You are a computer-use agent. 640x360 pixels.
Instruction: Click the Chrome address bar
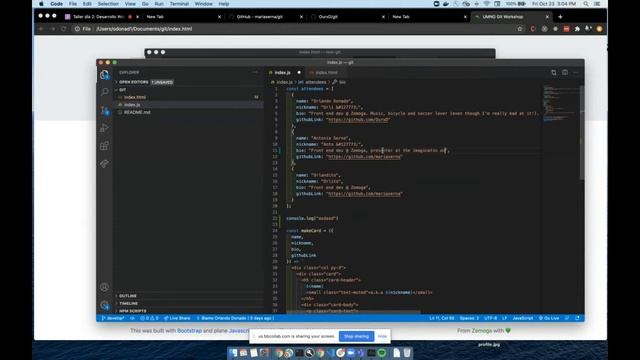pos(294,29)
